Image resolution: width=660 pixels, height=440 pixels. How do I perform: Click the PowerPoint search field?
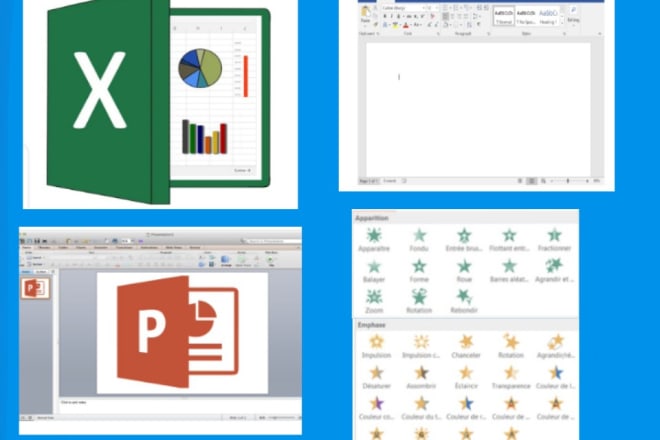(271, 241)
